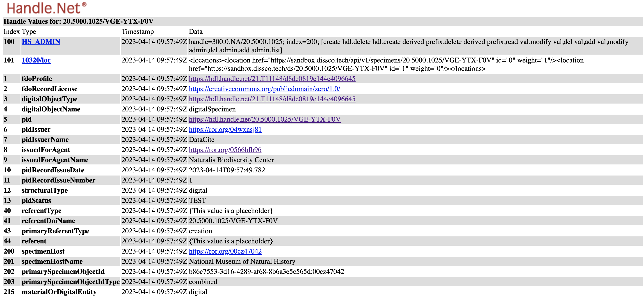
Task: Select the pidRecordIssueNumber type cell
Action: click(71, 180)
